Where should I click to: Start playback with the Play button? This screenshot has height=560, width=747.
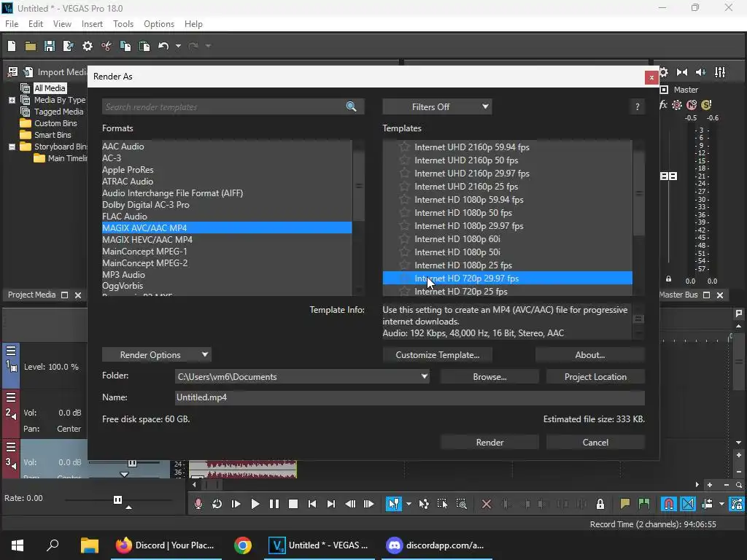pos(255,504)
